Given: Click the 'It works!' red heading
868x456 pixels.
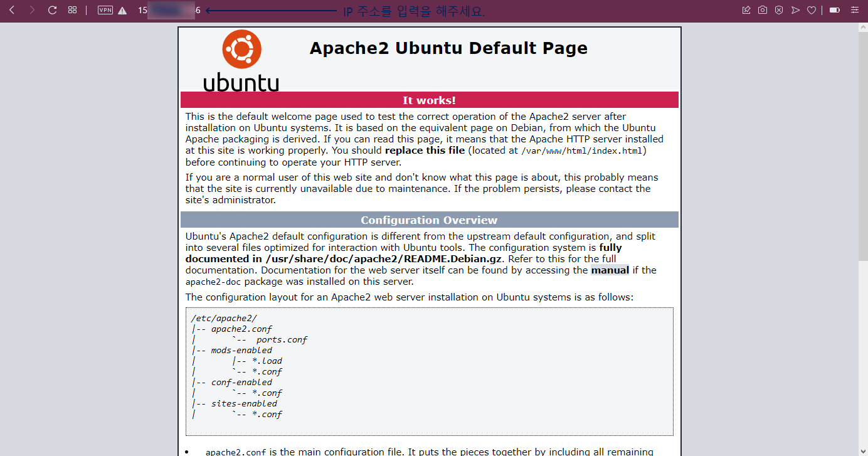Looking at the screenshot, I should click(x=429, y=100).
